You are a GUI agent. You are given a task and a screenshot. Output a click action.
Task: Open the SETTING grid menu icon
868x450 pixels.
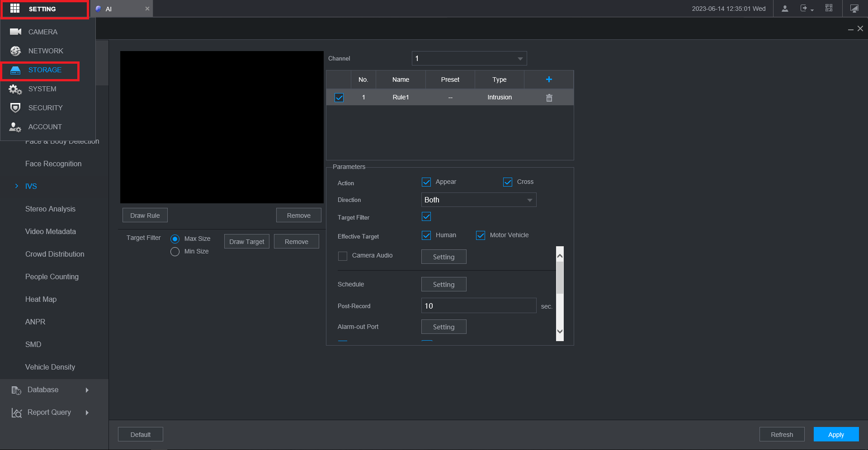pyautogui.click(x=15, y=9)
